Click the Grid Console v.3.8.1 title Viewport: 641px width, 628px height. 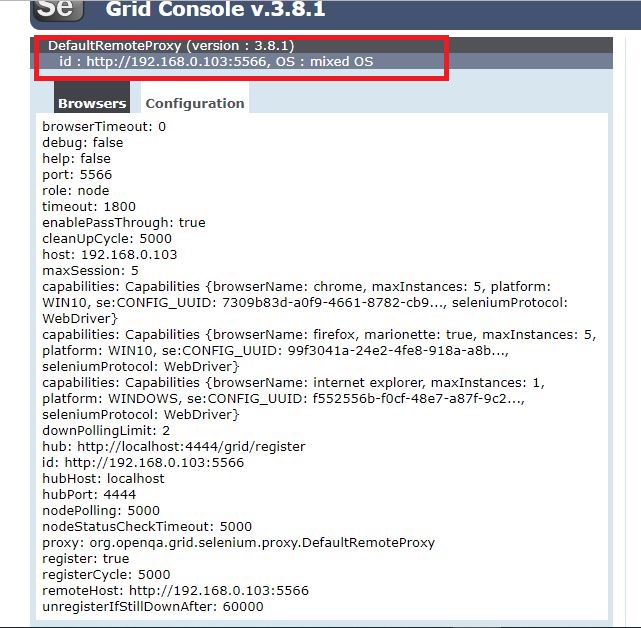point(215,10)
